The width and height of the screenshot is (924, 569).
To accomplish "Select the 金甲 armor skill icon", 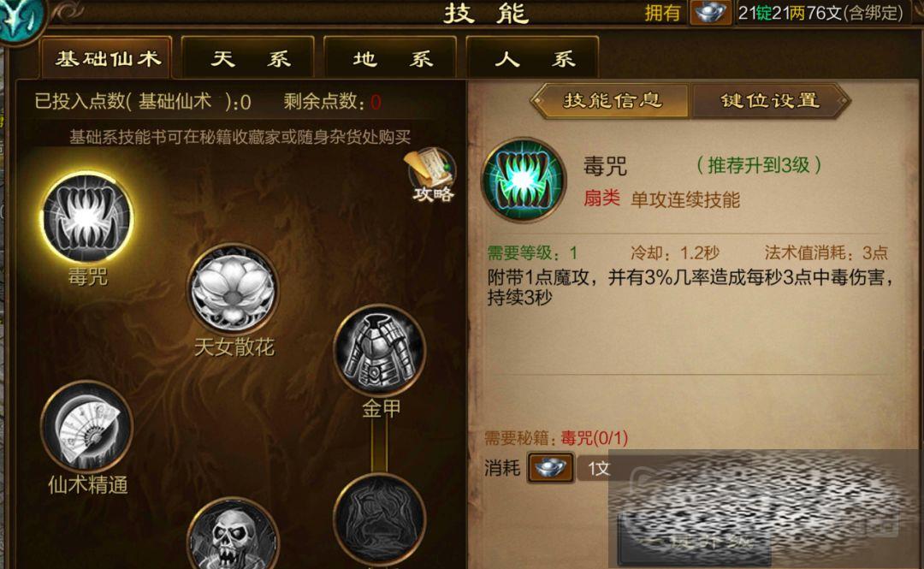I will 379,350.
